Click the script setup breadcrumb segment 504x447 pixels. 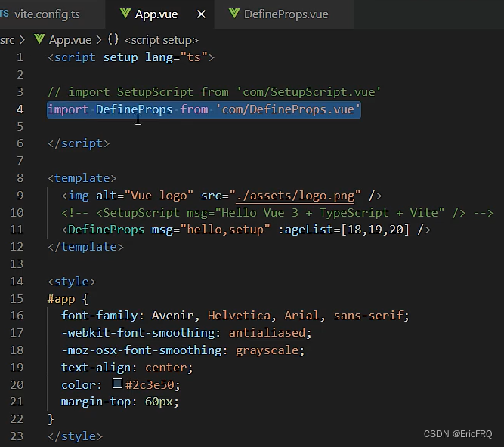[x=162, y=40]
